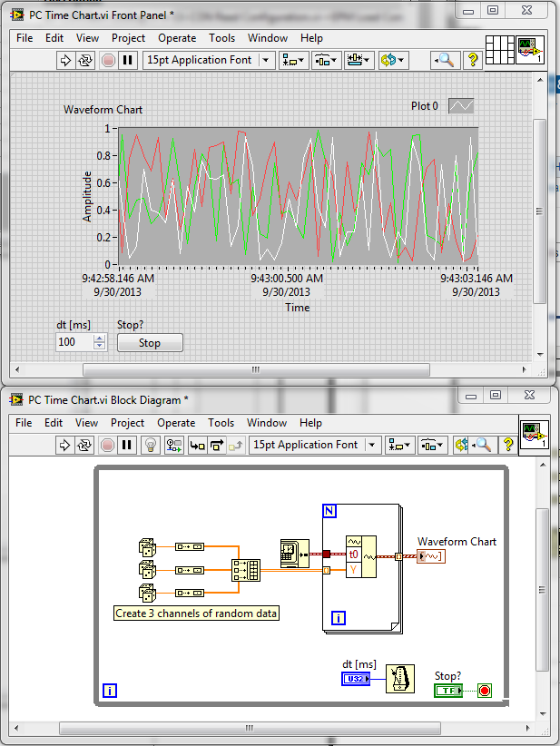The height and width of the screenshot is (746, 560).
Task: Open Distribute Objects menu in Block Diagram
Action: click(x=433, y=446)
